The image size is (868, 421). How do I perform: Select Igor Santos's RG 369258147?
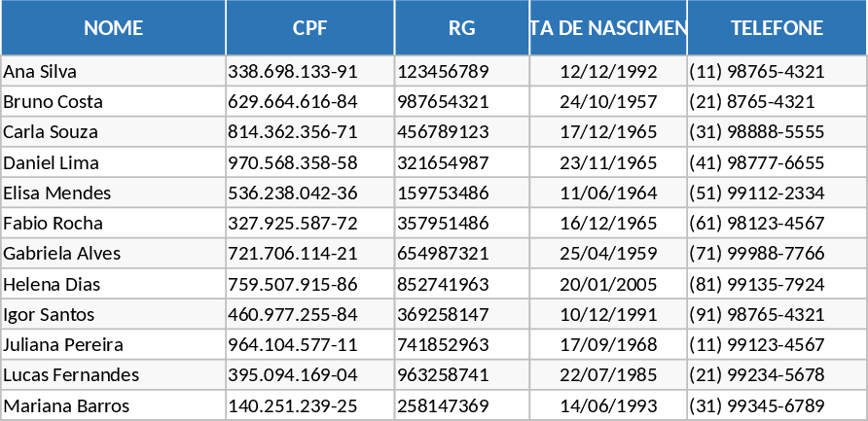443,315
